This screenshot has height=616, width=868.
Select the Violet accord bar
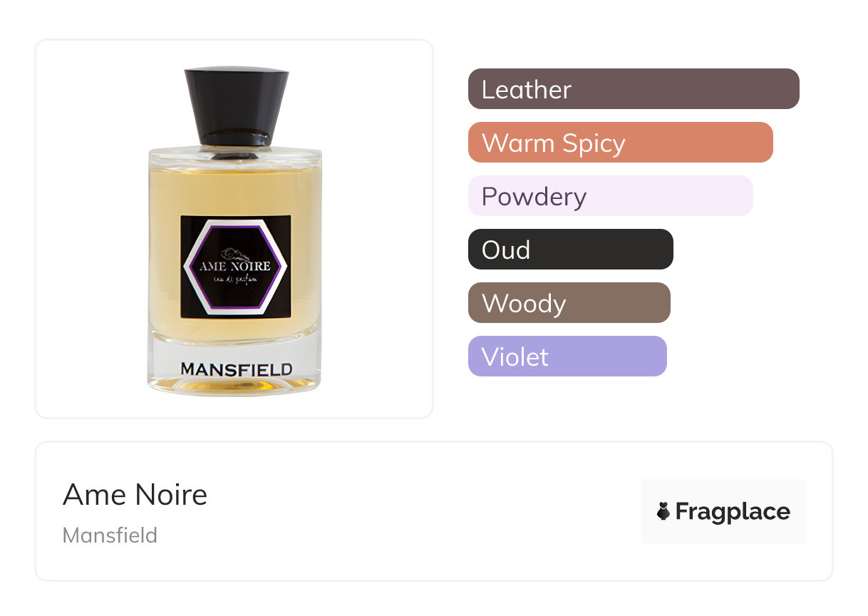click(567, 356)
